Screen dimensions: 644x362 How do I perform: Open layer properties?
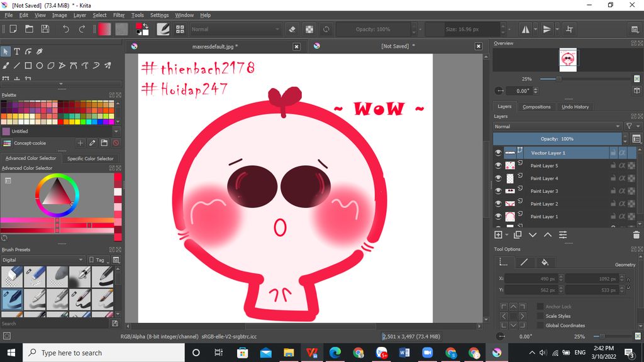tap(563, 234)
